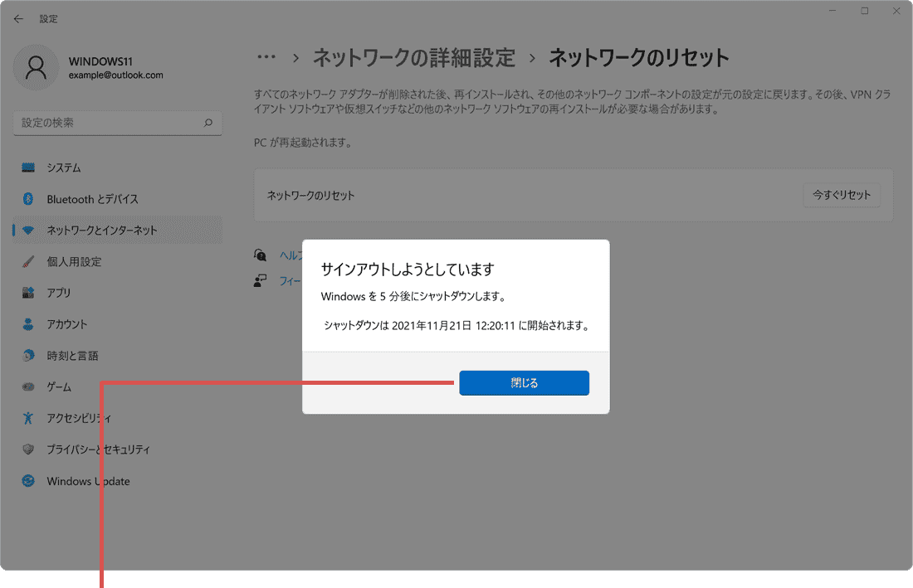Open アプリ settings
Viewport: 913px width, 588px height.
click(x=64, y=292)
